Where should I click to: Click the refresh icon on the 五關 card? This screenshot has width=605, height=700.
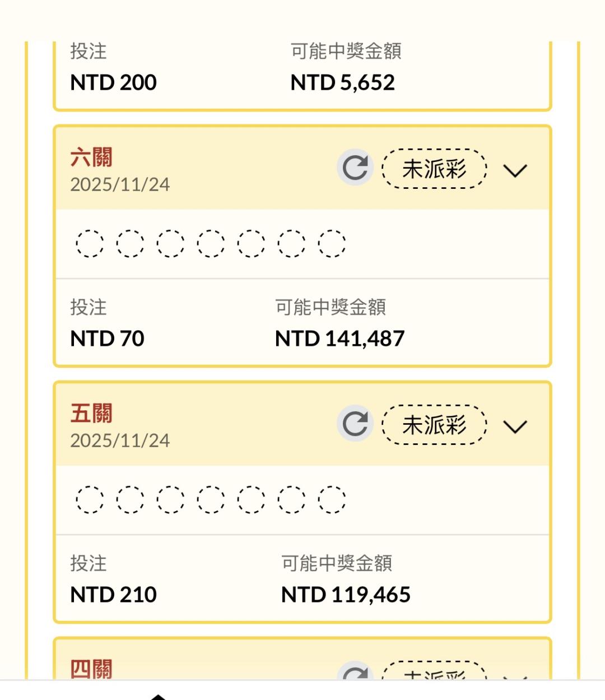355,424
